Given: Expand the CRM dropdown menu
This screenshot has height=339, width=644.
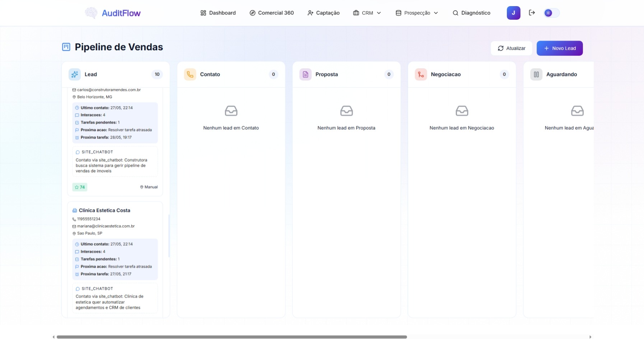Looking at the screenshot, I should pyautogui.click(x=367, y=13).
